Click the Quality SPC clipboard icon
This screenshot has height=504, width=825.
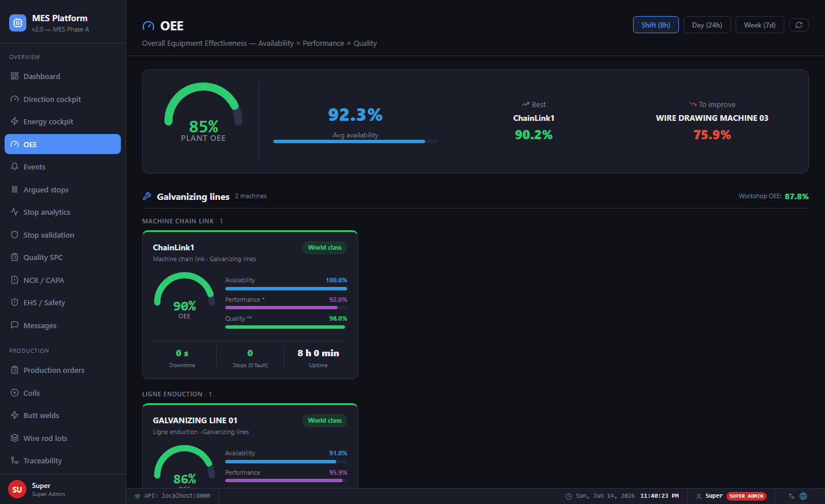tap(14, 257)
